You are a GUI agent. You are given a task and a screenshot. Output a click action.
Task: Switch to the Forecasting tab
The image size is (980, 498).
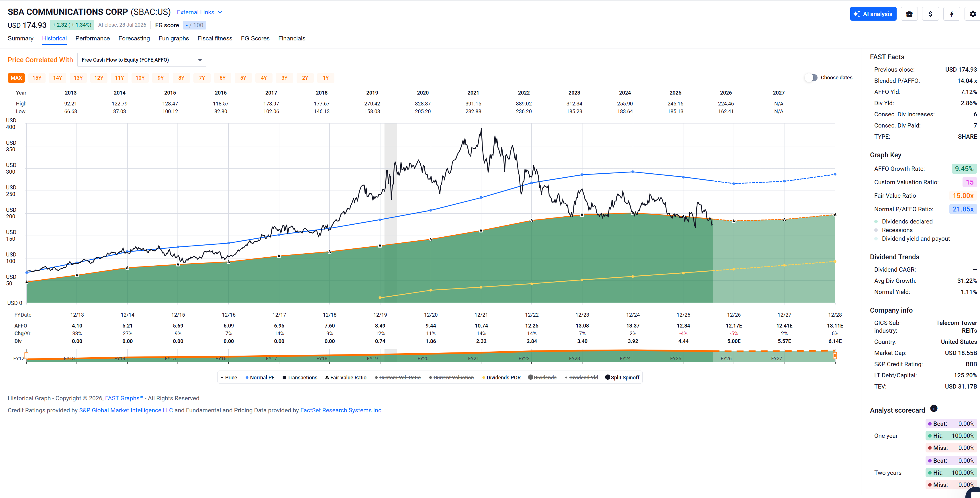(x=134, y=38)
